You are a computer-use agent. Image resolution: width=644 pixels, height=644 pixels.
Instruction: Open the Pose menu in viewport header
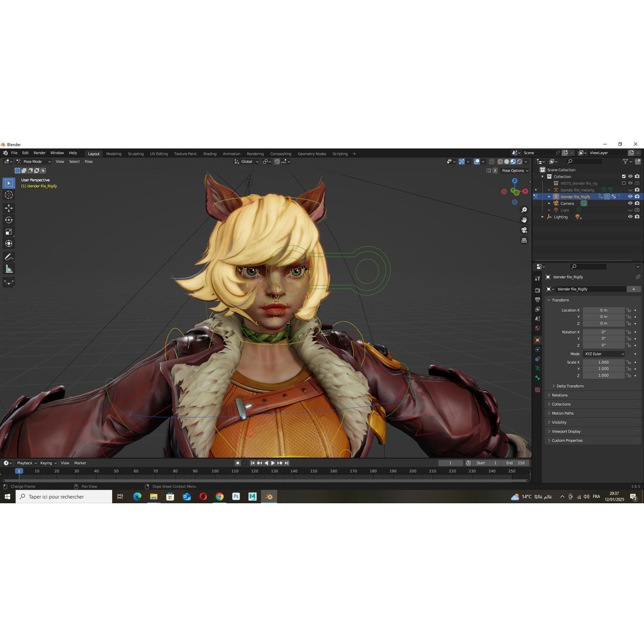click(x=89, y=162)
